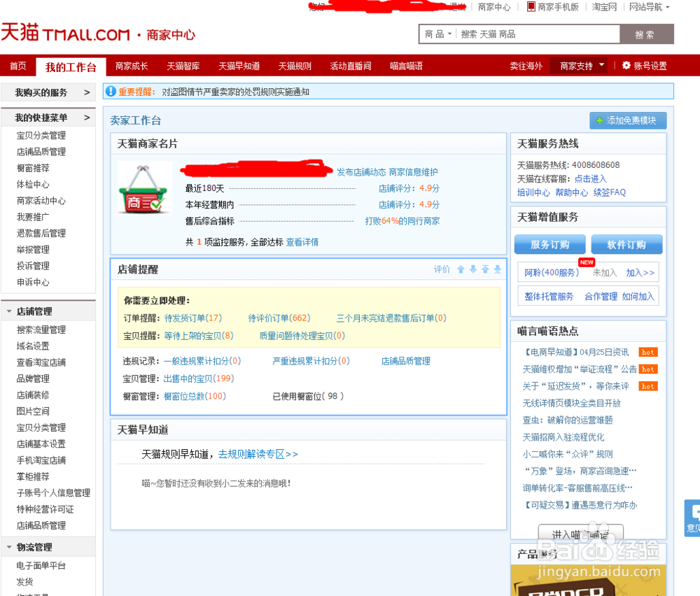Viewport: 700px width, 596px height.
Task: Move store reminder module to bottom
Action: point(497,269)
